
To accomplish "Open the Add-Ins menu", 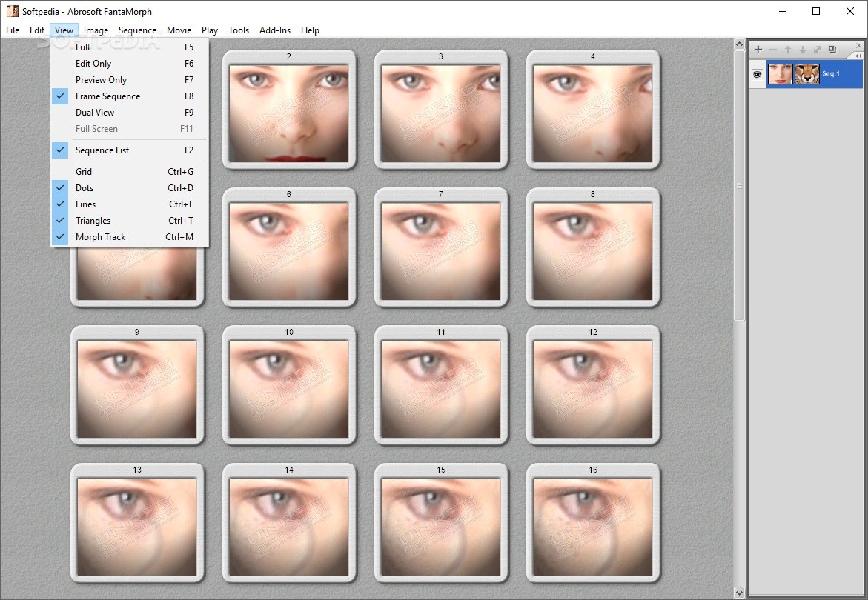I will (274, 30).
